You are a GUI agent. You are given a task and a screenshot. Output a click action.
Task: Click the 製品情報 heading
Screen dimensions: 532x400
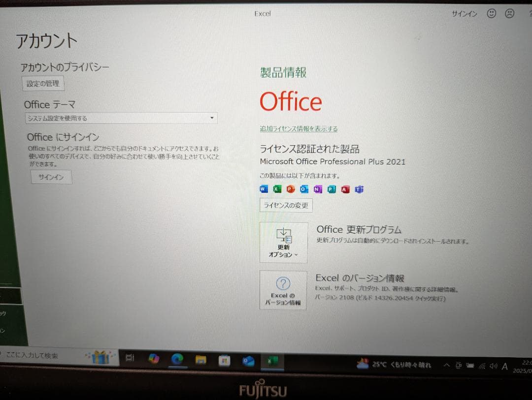pyautogui.click(x=283, y=72)
